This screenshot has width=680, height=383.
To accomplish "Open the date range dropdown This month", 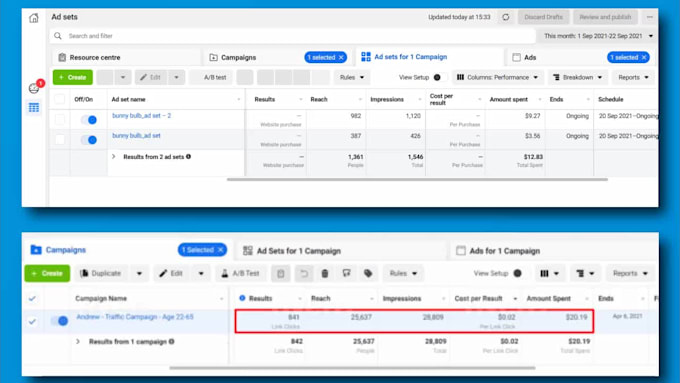I will click(598, 36).
